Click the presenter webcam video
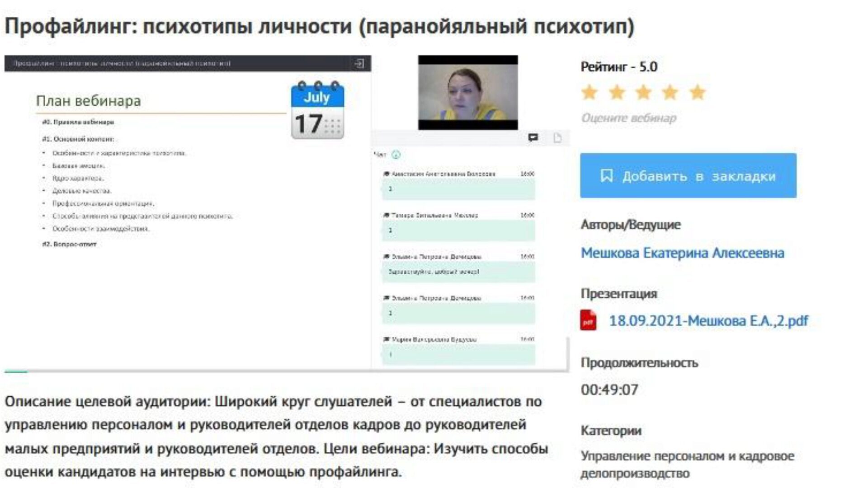868x488 pixels. (468, 93)
